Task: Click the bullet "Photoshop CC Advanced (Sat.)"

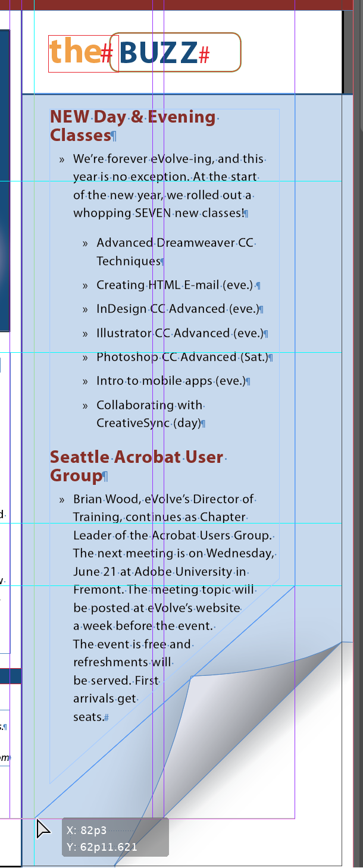Action: [x=182, y=357]
